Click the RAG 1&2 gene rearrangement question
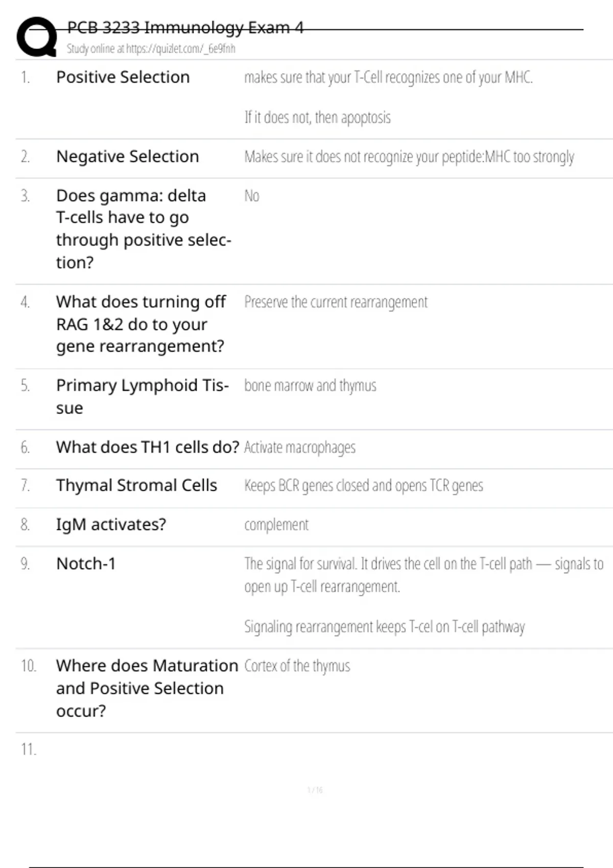 pyautogui.click(x=140, y=324)
